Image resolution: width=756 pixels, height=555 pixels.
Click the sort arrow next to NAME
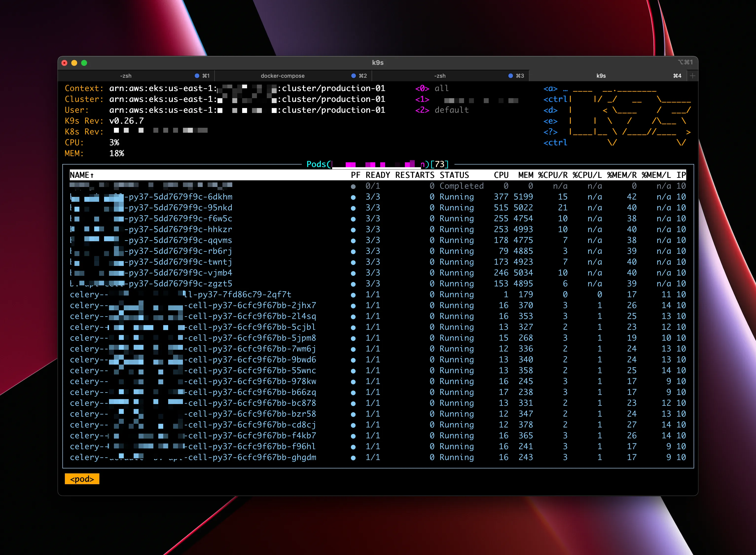pyautogui.click(x=92, y=175)
